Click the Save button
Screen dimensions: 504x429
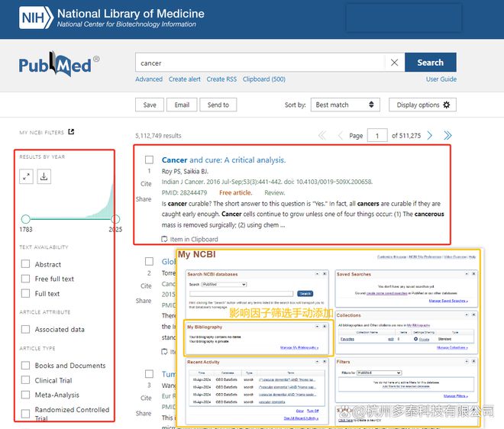[x=150, y=105]
